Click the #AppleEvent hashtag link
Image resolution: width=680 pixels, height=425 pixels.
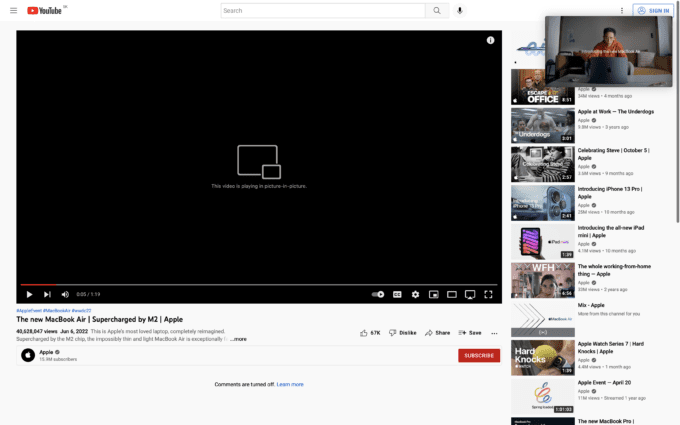(29, 311)
